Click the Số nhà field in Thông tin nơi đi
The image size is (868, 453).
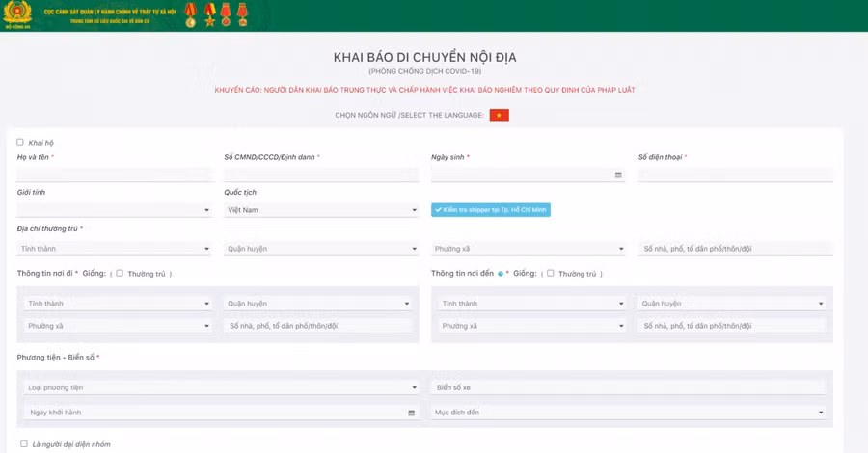pos(317,326)
